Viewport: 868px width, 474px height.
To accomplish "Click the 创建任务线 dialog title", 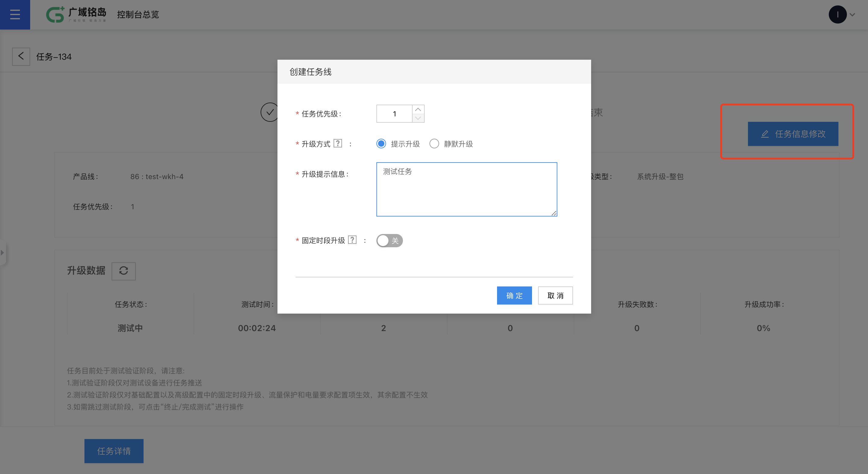I will (310, 72).
